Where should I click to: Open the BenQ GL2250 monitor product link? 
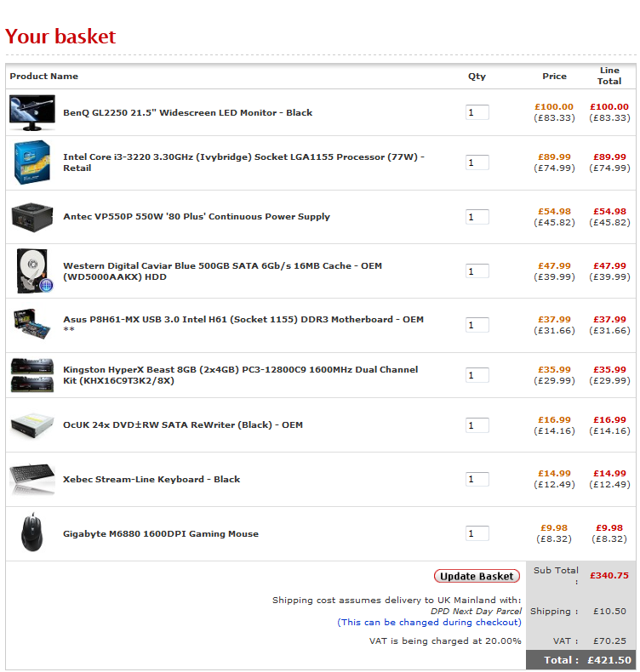187,112
